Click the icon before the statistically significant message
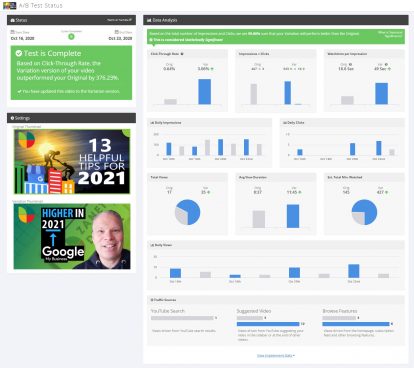The width and height of the screenshot is (414, 368). point(151,40)
